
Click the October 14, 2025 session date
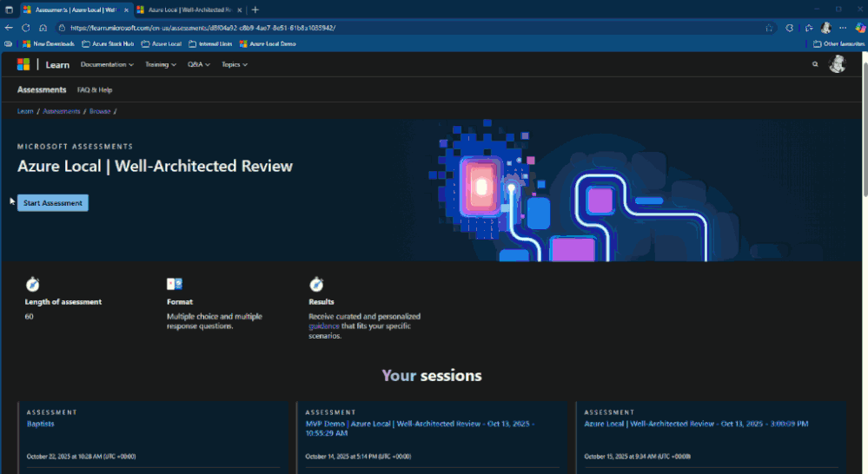coord(358,457)
